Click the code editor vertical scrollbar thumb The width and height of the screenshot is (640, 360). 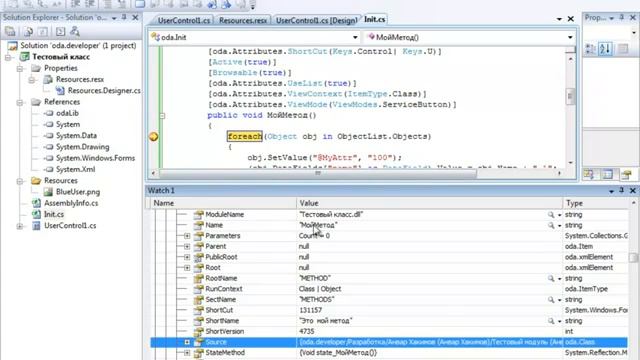point(570,96)
